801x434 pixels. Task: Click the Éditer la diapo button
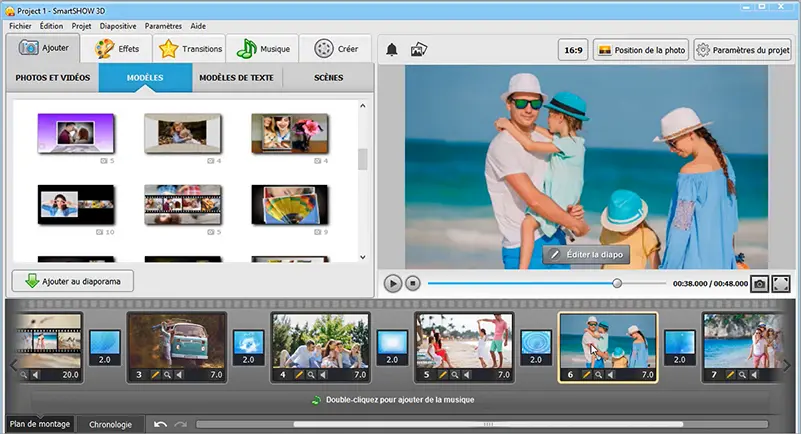pyautogui.click(x=585, y=254)
